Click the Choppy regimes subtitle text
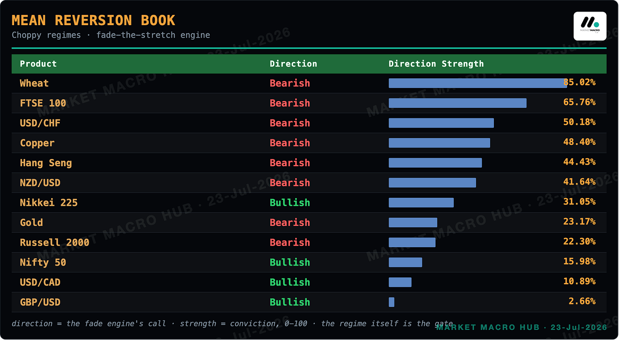The width and height of the screenshot is (621, 364). click(111, 35)
